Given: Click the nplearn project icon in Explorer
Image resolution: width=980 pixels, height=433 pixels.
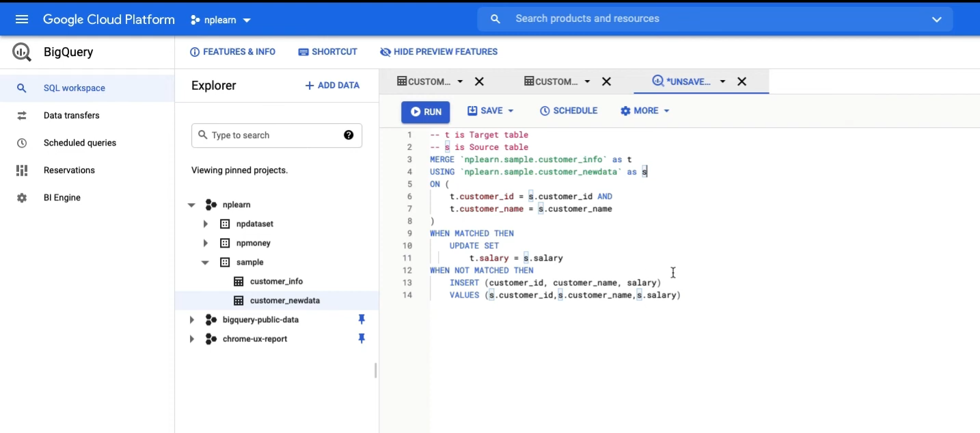Looking at the screenshot, I should pyautogui.click(x=211, y=205).
